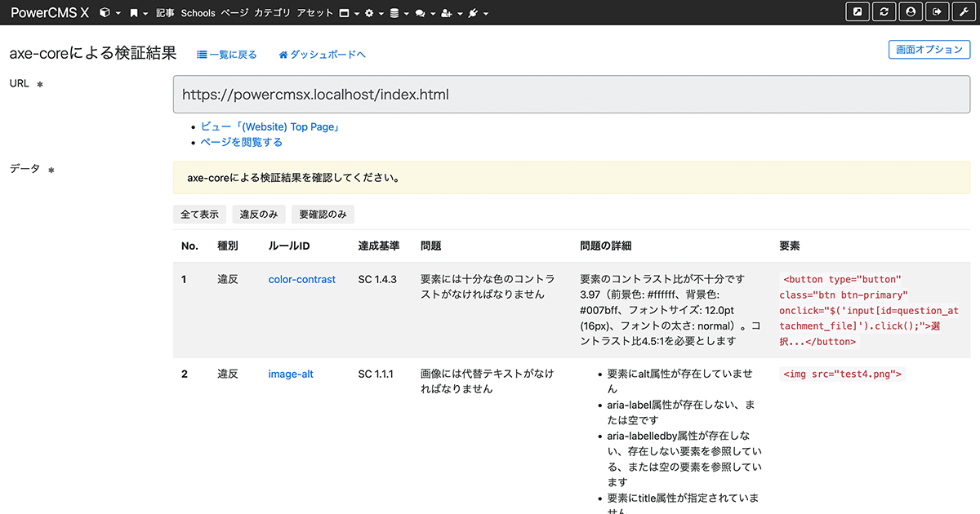The image size is (980, 514).
Task: Filter results with 違反のみ toggle
Action: pos(258,214)
